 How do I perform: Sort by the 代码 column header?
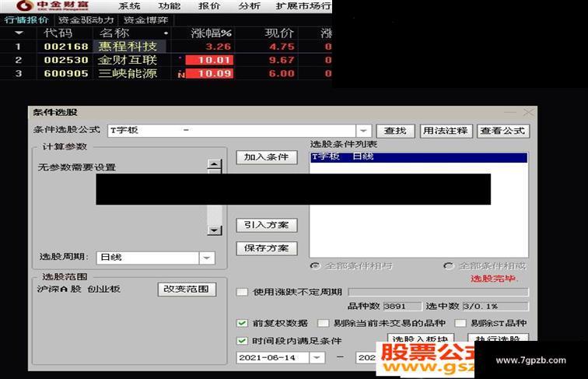pyautogui.click(x=58, y=33)
